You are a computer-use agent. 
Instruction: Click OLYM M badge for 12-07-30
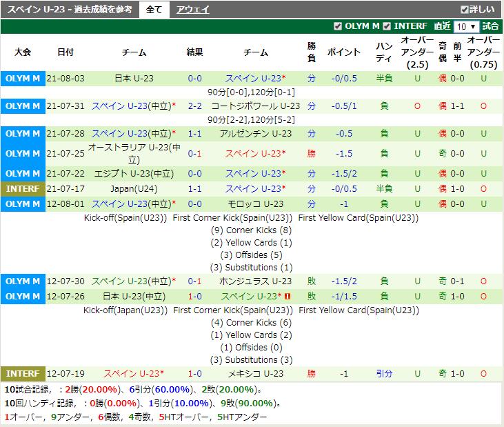[23, 281]
